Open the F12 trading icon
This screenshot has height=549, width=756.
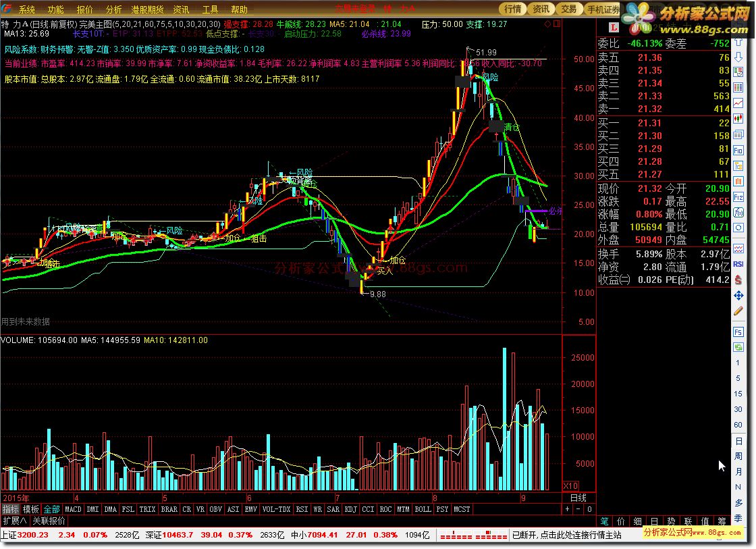pos(738,197)
